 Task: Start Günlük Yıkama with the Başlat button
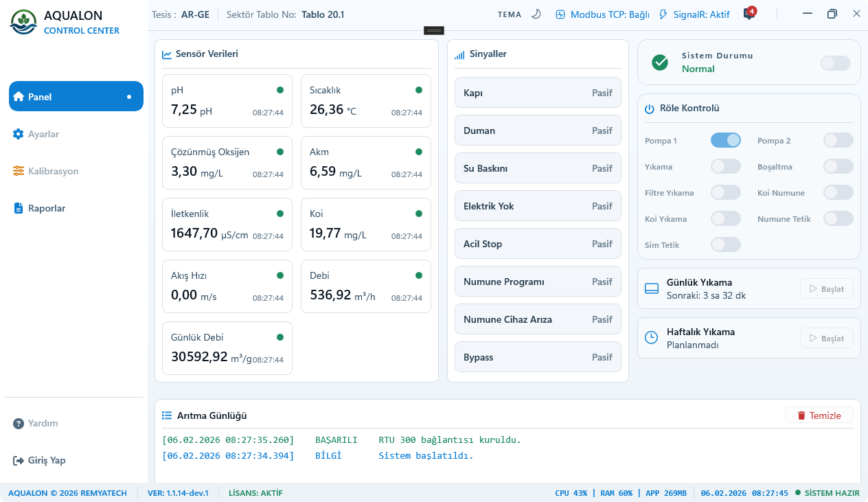tap(826, 288)
